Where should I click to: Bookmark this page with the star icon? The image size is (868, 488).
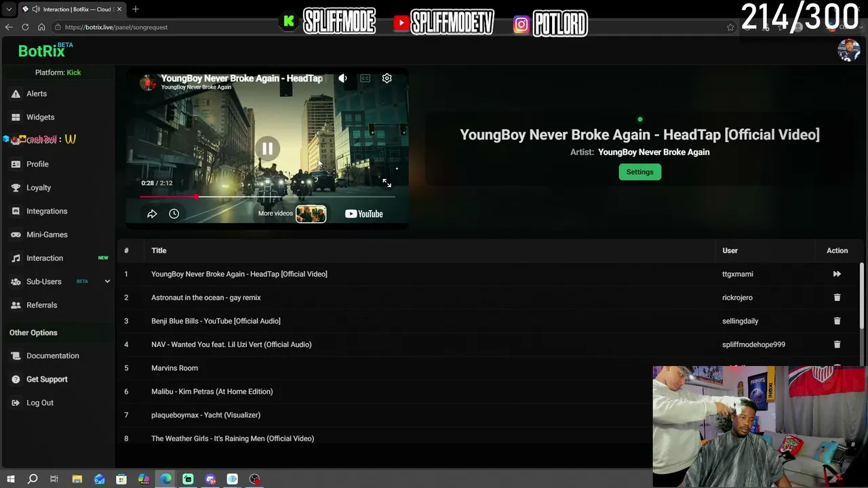[730, 27]
